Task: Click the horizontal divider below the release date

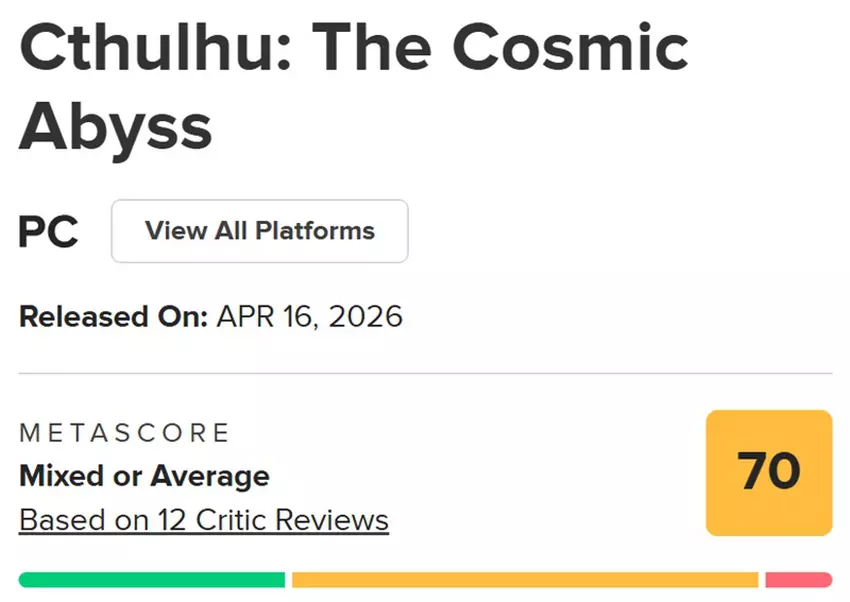Action: click(425, 373)
